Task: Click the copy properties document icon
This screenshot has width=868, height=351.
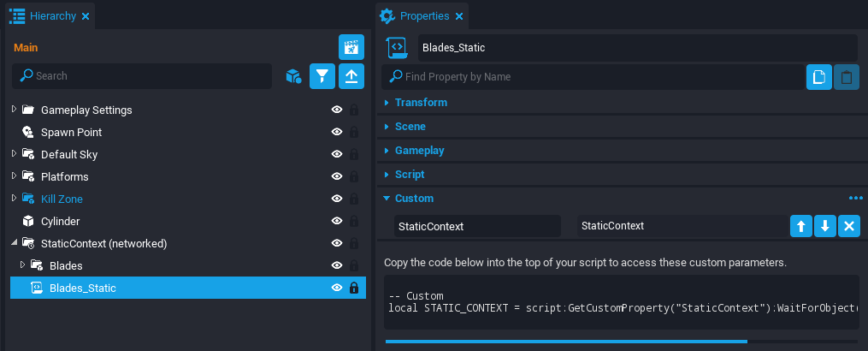Action: [x=819, y=77]
